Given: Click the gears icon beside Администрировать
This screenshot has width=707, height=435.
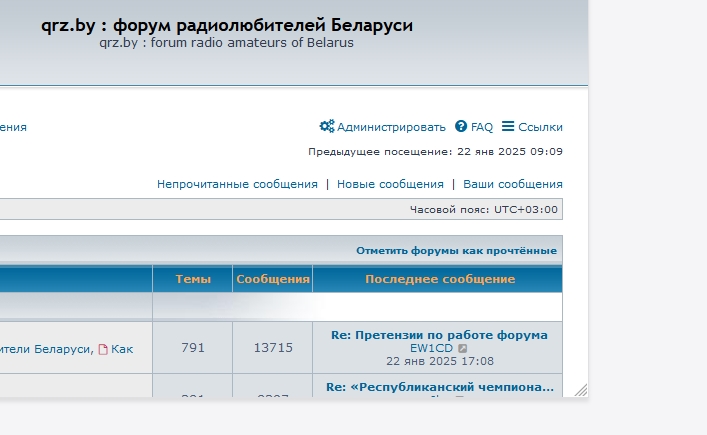Looking at the screenshot, I should pyautogui.click(x=327, y=127).
